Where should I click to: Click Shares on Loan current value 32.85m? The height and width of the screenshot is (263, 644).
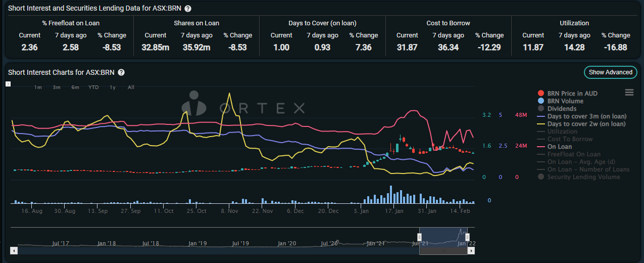[x=156, y=48]
